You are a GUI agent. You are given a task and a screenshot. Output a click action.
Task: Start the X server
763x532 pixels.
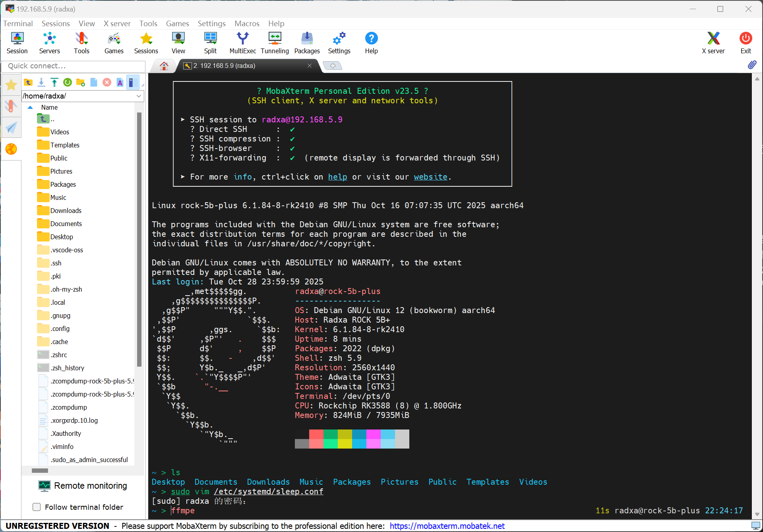click(713, 43)
